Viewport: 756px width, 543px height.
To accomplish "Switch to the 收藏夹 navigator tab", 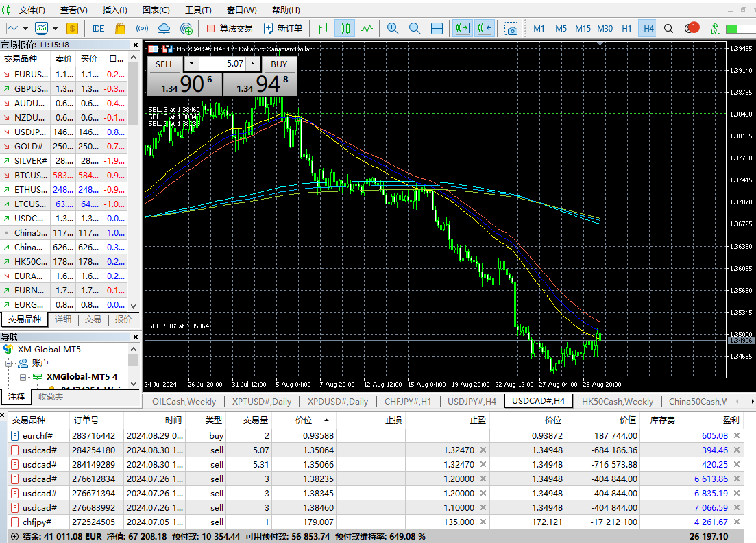I will coord(51,396).
